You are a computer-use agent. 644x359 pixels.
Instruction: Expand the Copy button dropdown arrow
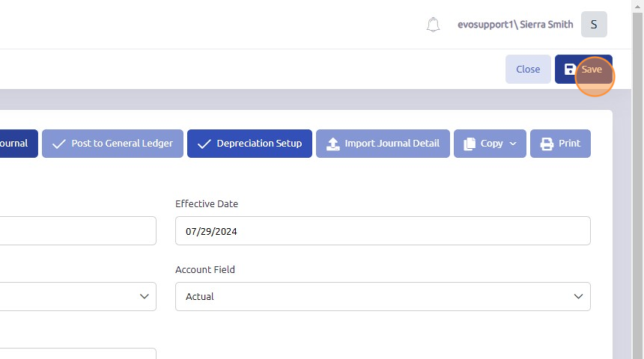tap(513, 144)
